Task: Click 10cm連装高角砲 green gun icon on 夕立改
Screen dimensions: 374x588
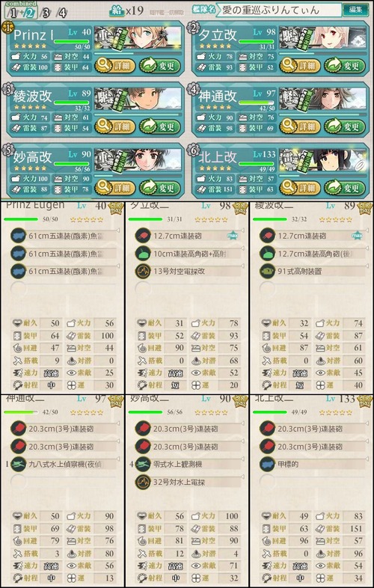Action: tap(142, 254)
